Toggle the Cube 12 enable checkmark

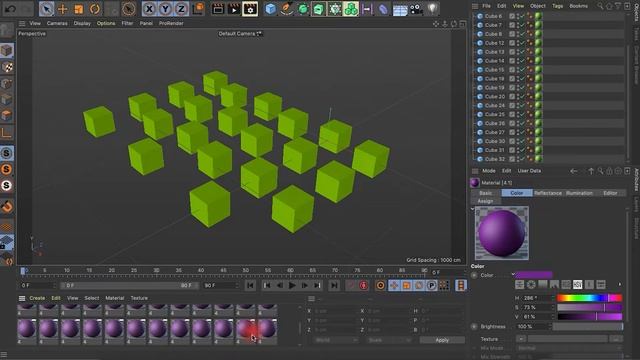[x=523, y=43]
